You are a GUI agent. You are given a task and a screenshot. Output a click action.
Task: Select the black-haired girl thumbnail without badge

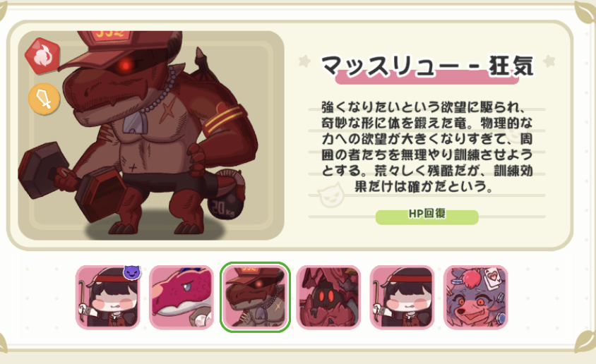(402, 297)
